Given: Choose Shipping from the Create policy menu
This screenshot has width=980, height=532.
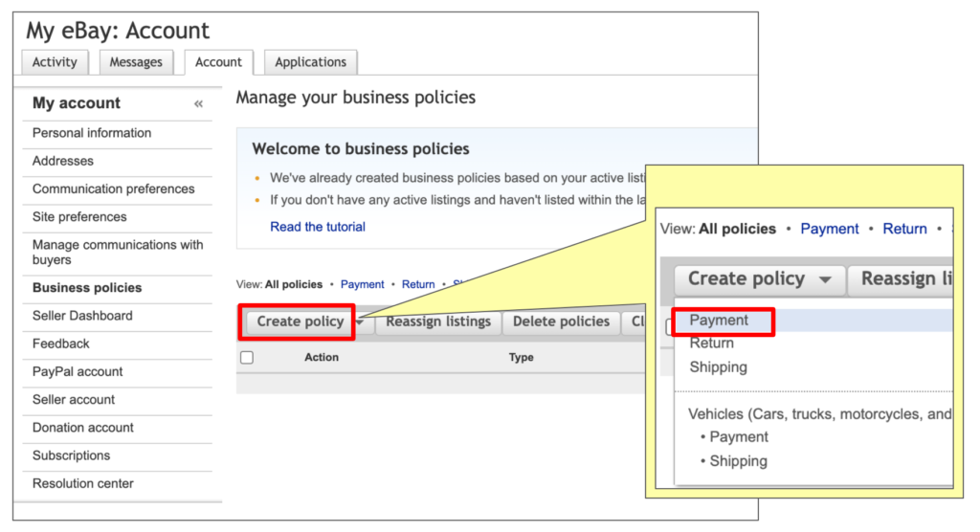Looking at the screenshot, I should point(718,367).
